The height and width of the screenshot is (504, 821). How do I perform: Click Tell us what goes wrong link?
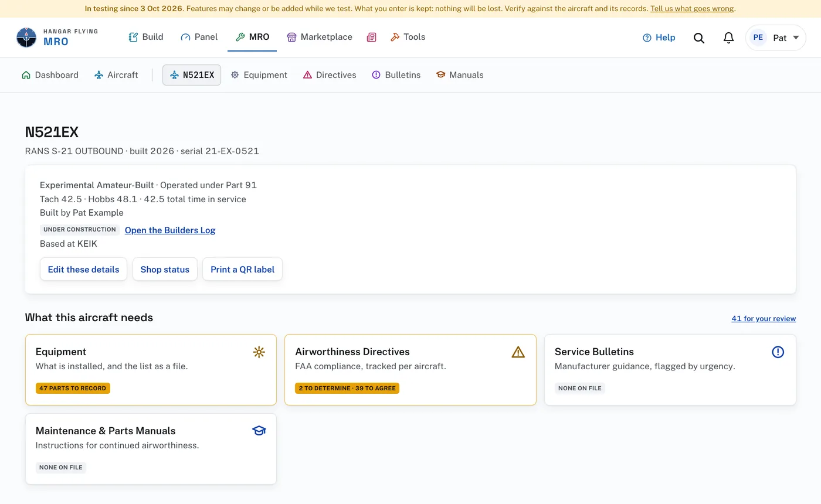tap(692, 9)
